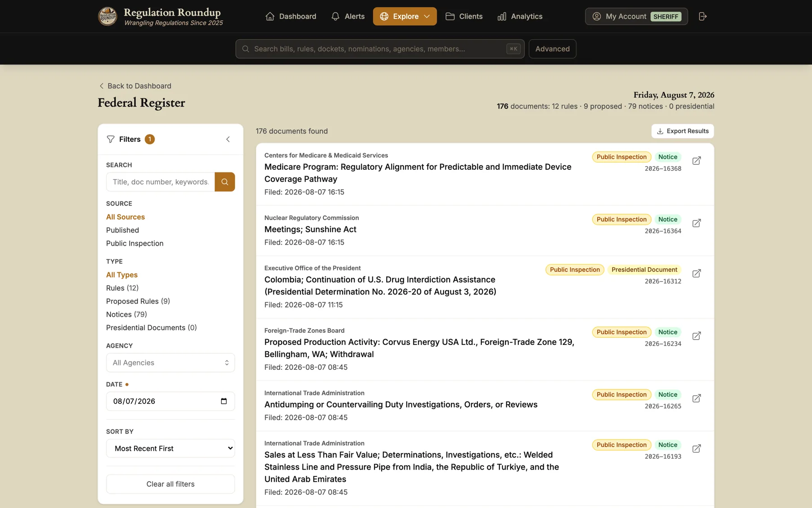Open Advanced search
This screenshot has width=812, height=508.
[x=552, y=49]
